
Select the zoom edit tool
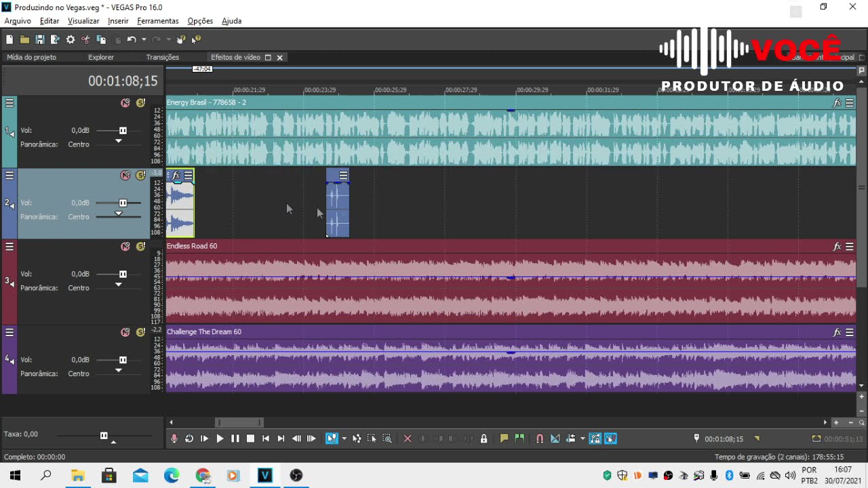(387, 439)
